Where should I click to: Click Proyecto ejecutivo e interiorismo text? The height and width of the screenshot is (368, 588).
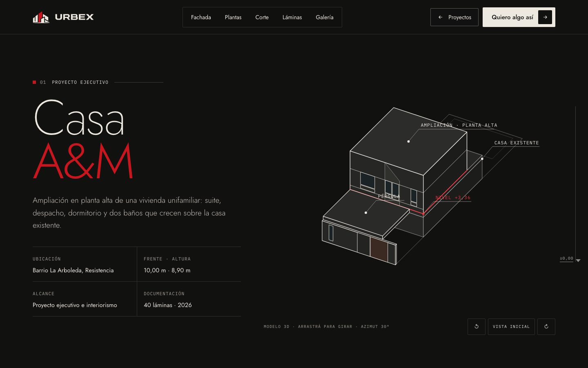point(75,305)
